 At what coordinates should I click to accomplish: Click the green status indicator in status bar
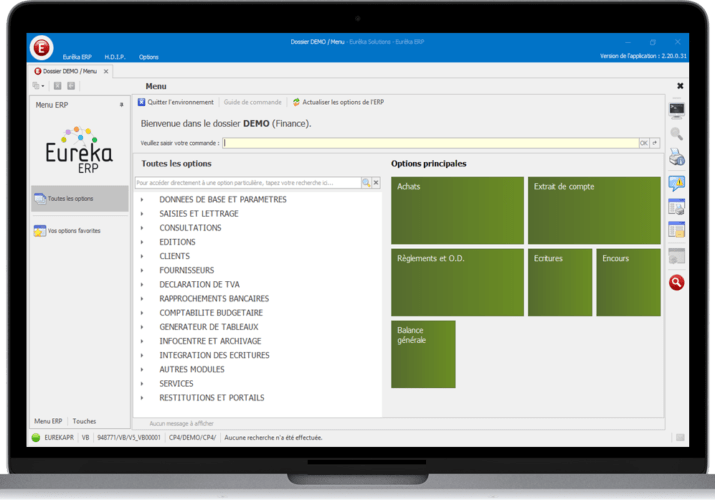pos(36,437)
